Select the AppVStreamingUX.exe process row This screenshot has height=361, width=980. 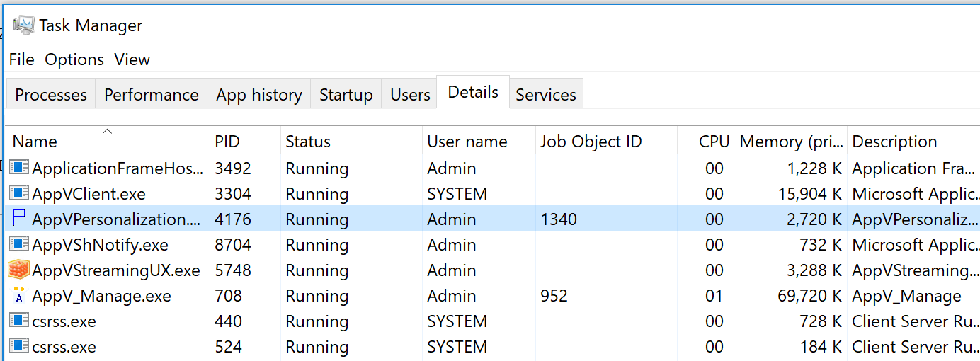click(x=494, y=270)
